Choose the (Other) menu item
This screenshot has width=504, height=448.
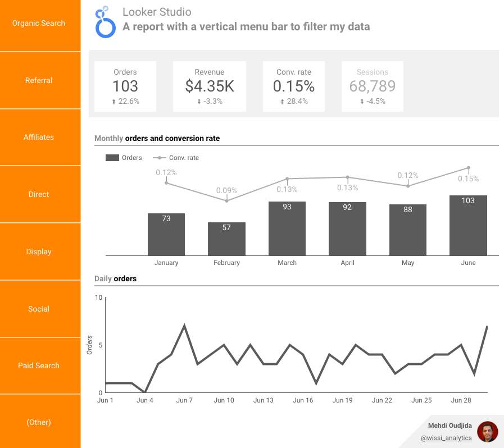point(40,422)
